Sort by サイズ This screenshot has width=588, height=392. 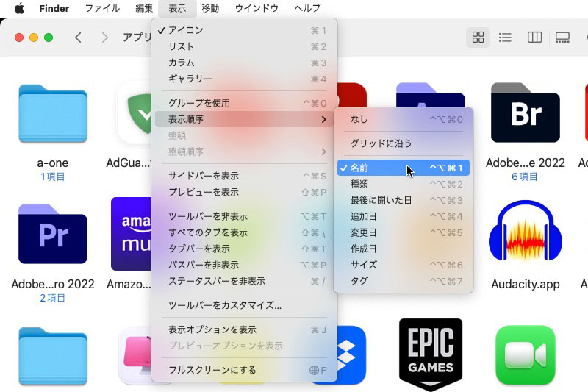tap(404, 265)
